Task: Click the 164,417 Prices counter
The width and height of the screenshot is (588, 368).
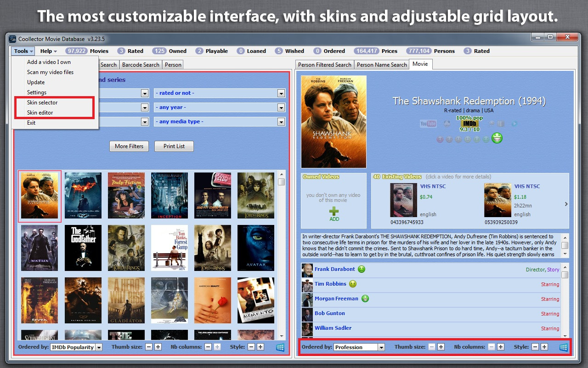Action: [375, 51]
